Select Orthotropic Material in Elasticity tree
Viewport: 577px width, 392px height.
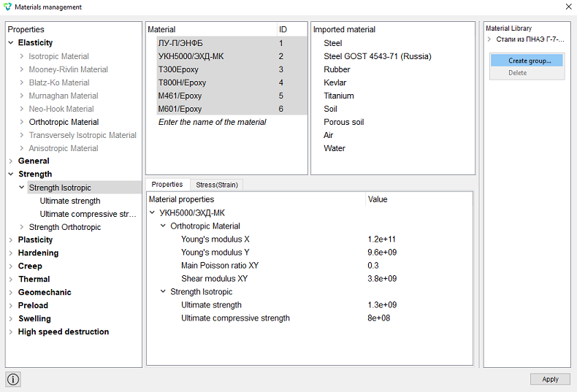(x=64, y=122)
